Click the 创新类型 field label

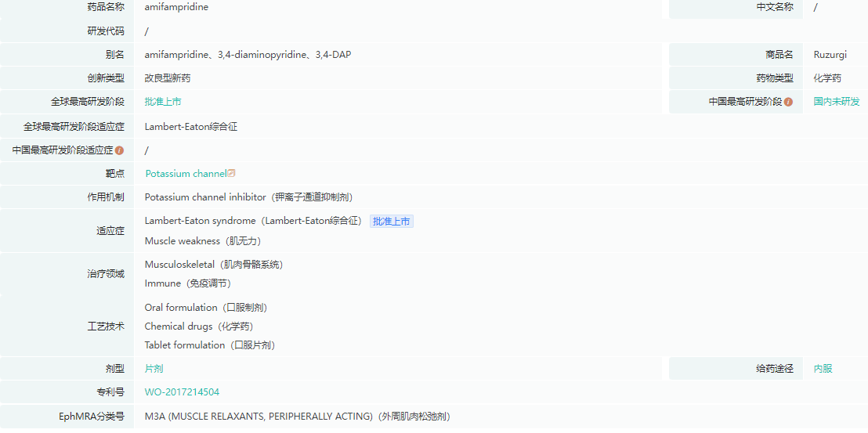[x=106, y=78]
